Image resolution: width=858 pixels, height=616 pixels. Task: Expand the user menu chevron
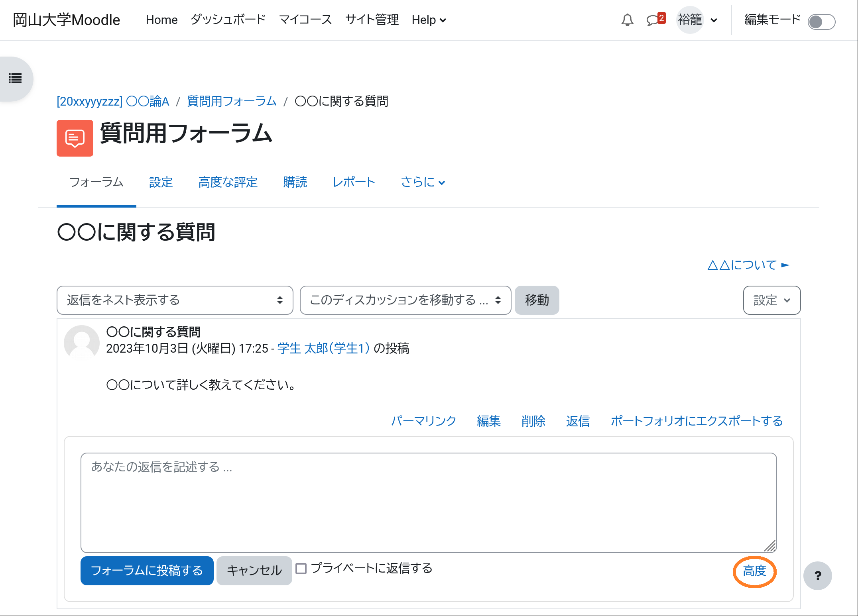pos(714,20)
